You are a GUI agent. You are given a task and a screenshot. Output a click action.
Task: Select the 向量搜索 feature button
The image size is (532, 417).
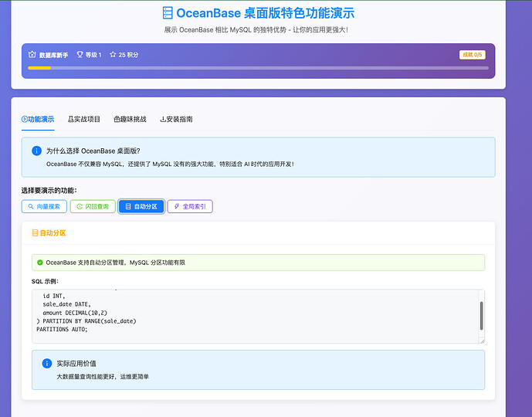[44, 206]
